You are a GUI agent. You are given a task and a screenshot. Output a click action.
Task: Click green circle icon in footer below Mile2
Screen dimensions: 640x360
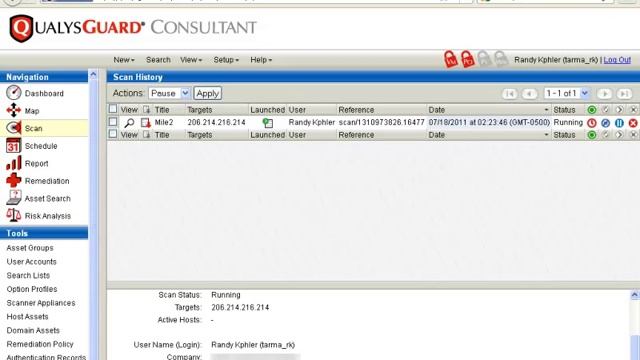coord(591,135)
